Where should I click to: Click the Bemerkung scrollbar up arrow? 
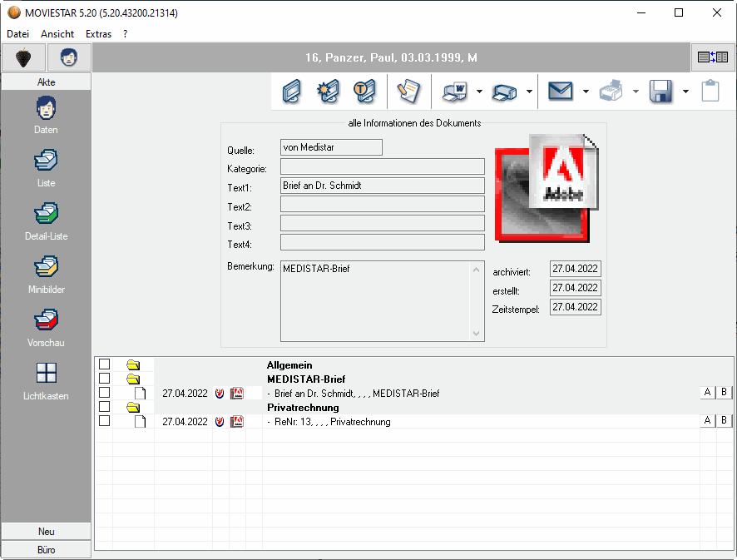[x=476, y=270]
